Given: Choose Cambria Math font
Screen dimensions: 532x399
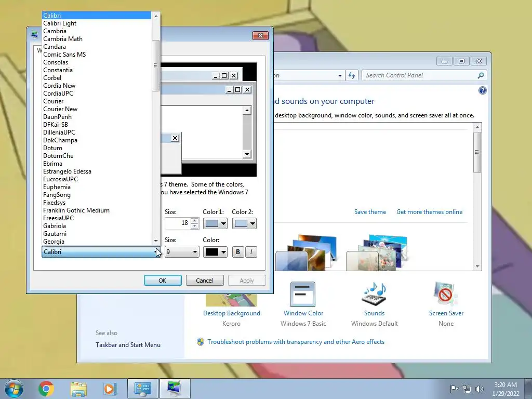Looking at the screenshot, I should (96, 38).
